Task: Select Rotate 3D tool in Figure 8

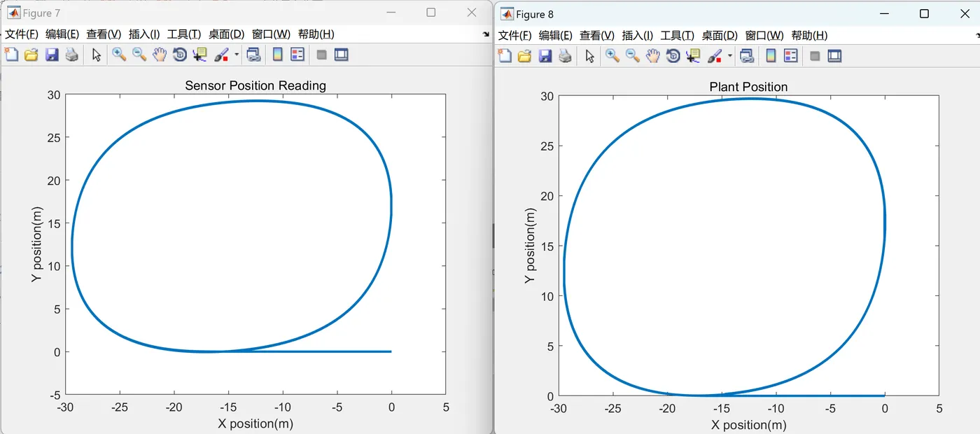Action: [673, 56]
